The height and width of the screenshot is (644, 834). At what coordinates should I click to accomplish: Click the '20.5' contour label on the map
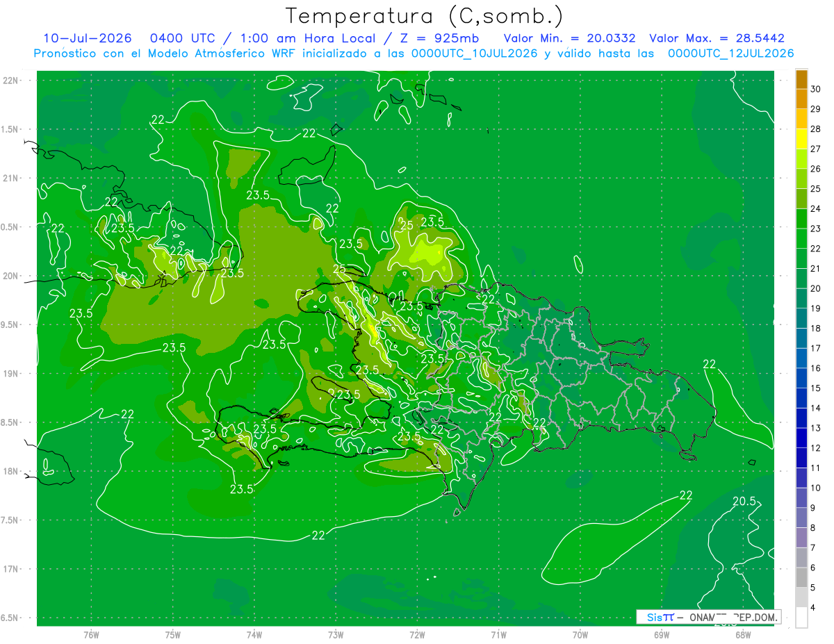744,502
